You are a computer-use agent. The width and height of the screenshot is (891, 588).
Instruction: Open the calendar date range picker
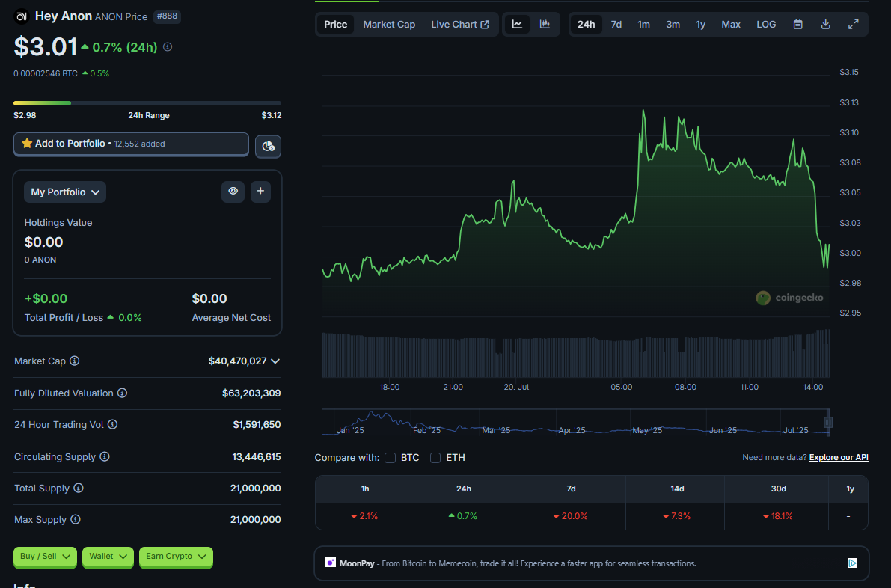tap(797, 25)
